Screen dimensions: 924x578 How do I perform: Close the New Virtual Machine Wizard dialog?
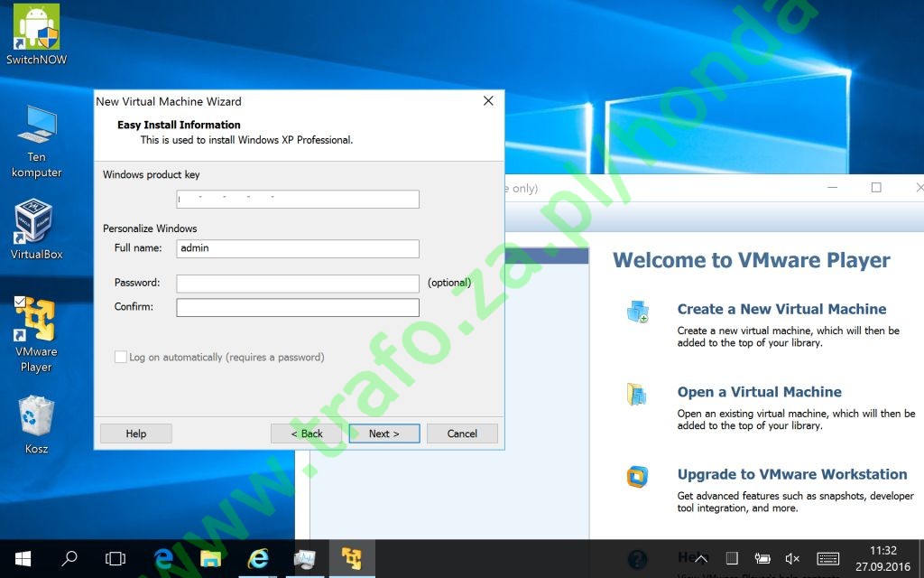[488, 101]
